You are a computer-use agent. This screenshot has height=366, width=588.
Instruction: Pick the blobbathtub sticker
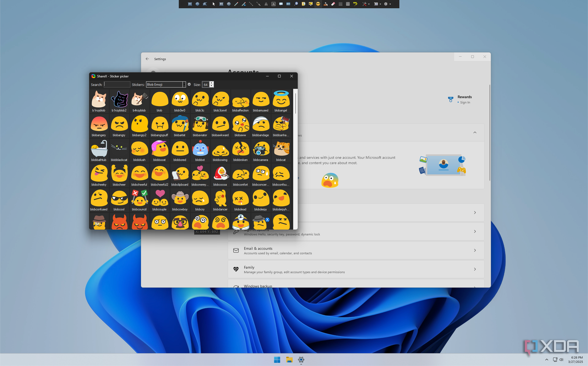tap(99, 151)
